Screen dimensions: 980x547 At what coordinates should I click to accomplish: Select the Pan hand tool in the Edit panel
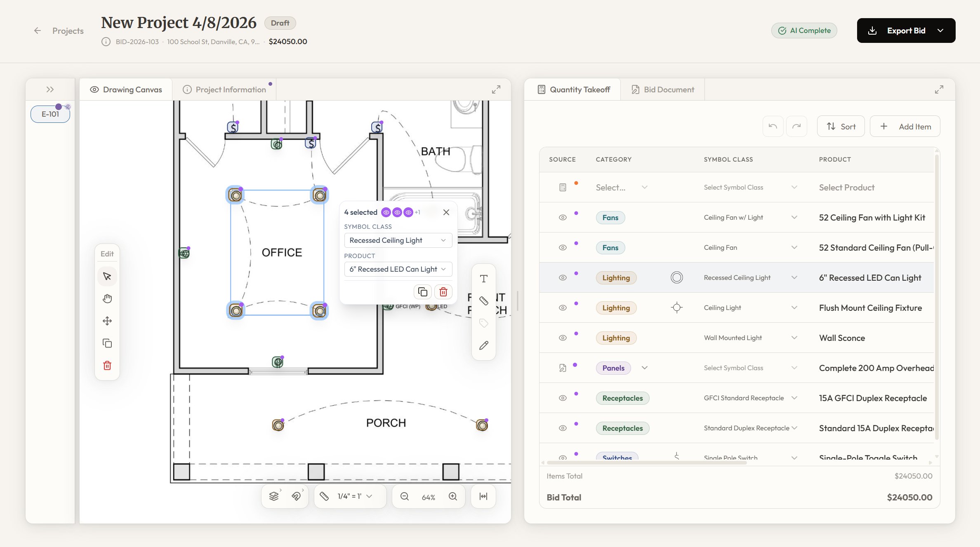point(107,298)
